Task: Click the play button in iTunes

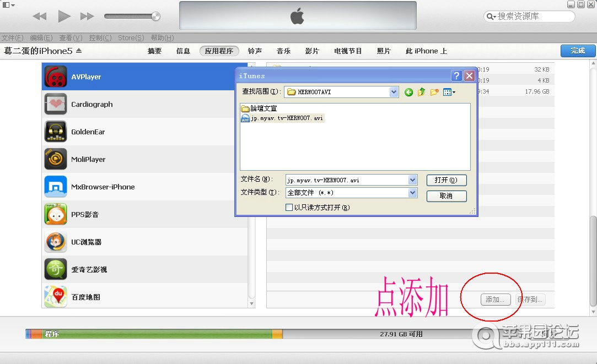Action: [64, 16]
